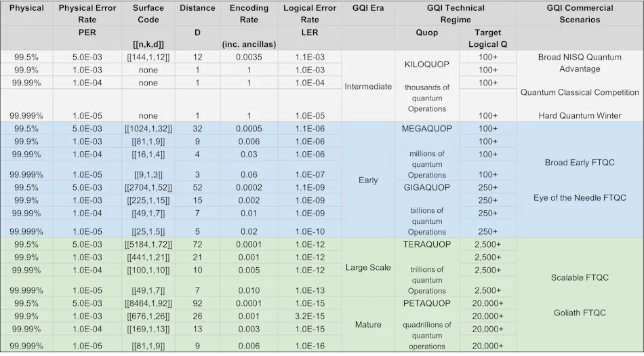
Task: Select the [[144,1,12]] surface code cell
Action: tap(148, 57)
